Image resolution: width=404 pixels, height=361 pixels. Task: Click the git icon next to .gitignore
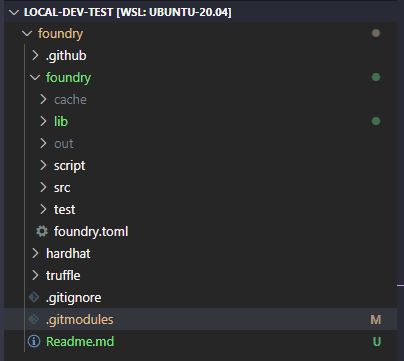34,297
